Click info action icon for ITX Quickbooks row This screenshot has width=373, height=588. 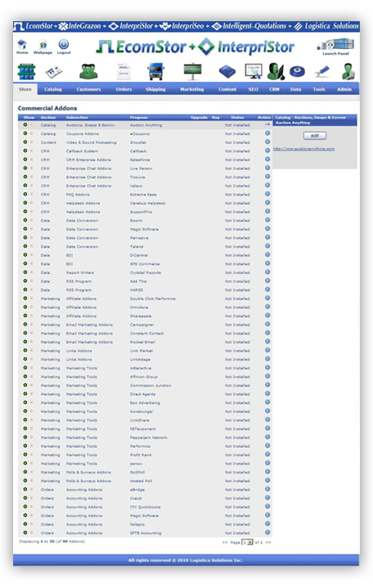(x=267, y=506)
